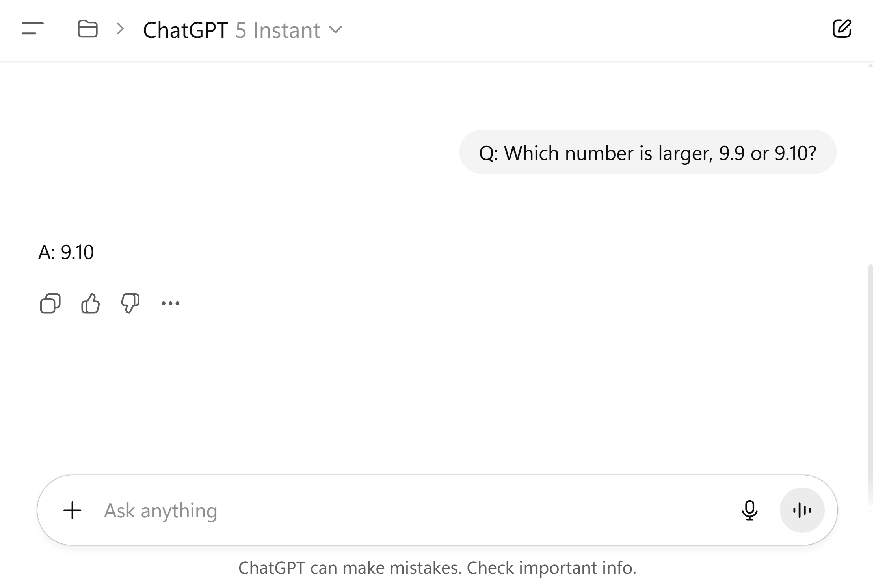874x588 pixels.
Task: Click the plus icon to attach files
Action: click(x=72, y=510)
